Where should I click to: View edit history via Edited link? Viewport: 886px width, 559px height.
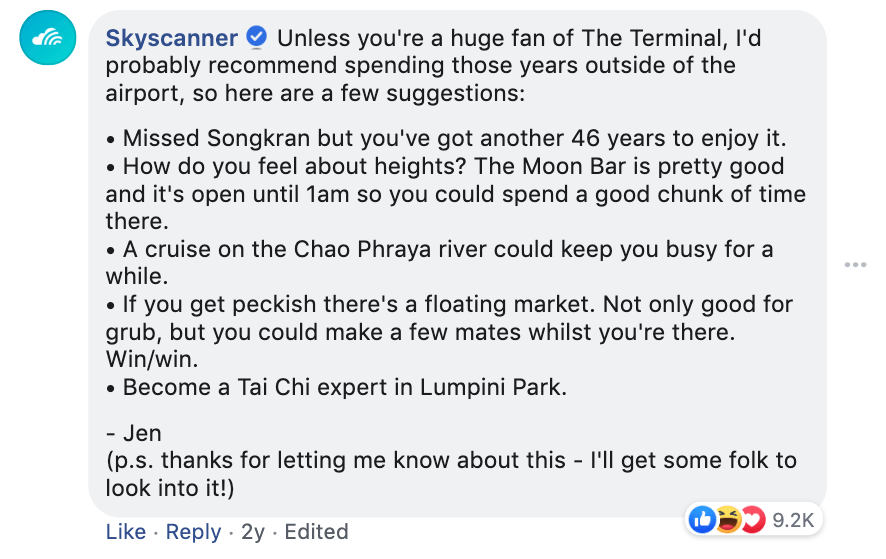(x=316, y=532)
